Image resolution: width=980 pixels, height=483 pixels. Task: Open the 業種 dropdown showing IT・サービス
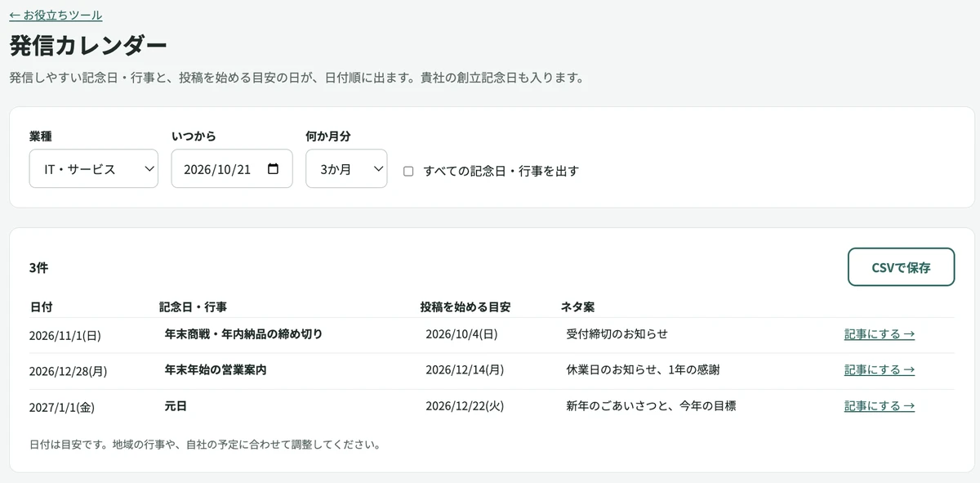click(x=94, y=168)
